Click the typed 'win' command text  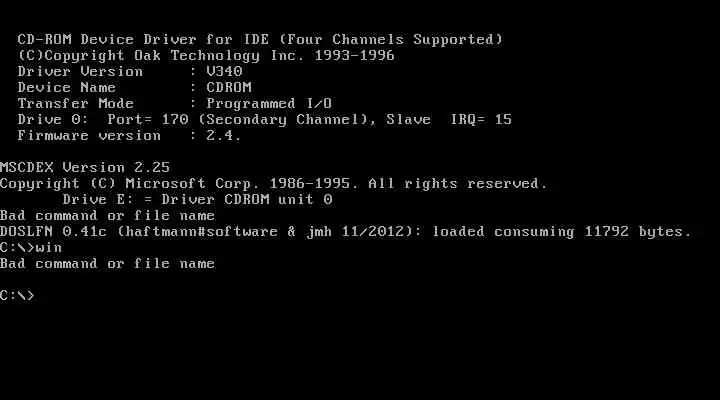[x=49, y=248]
